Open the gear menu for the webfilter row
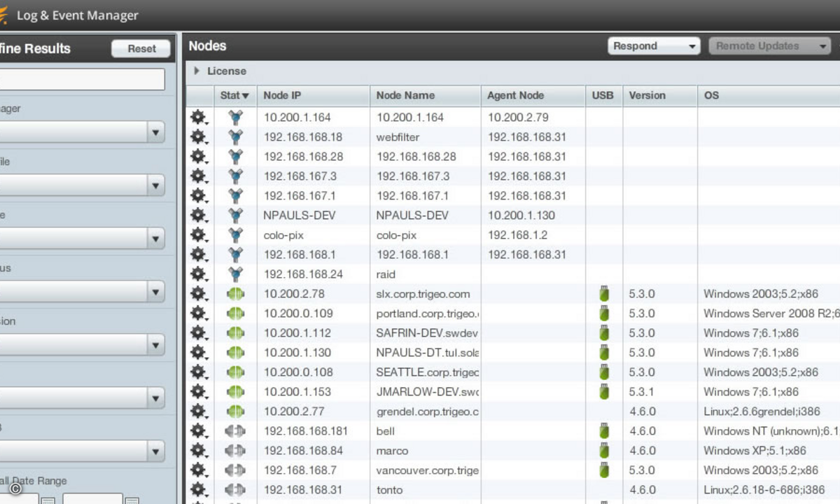 click(x=199, y=137)
